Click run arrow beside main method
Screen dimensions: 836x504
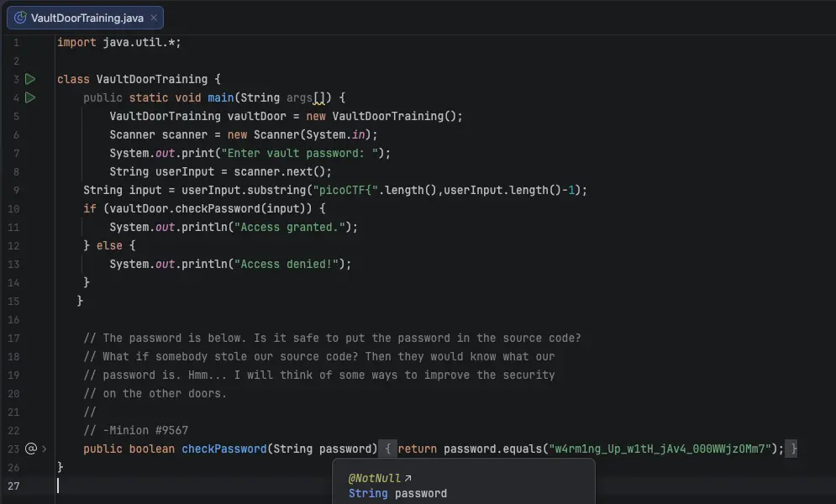[x=30, y=97]
